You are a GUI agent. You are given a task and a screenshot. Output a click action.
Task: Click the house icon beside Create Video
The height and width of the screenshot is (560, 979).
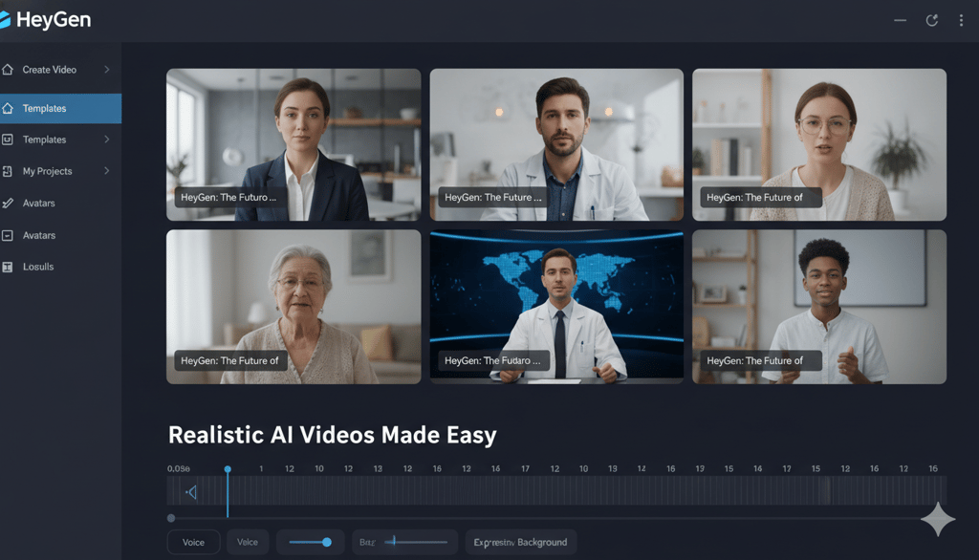coord(8,70)
